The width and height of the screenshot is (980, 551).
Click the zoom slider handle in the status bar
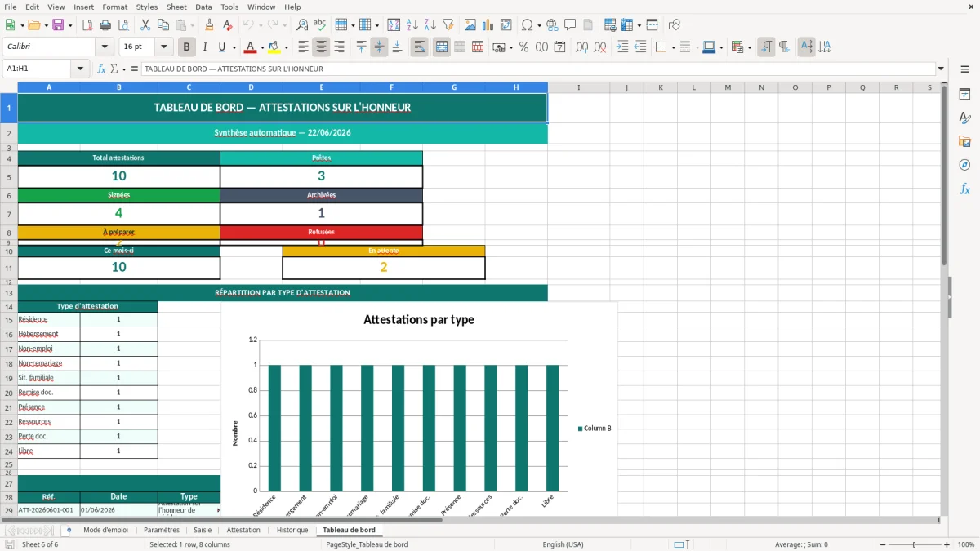click(x=915, y=544)
